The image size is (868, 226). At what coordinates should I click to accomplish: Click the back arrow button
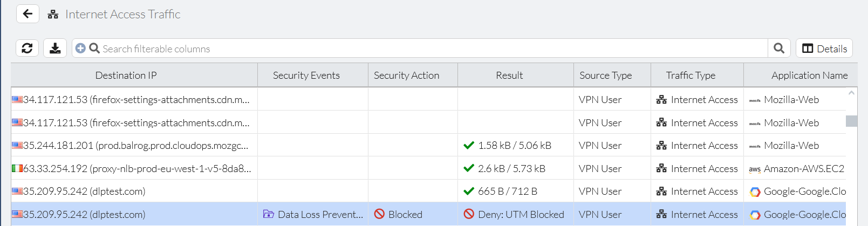coord(28,13)
